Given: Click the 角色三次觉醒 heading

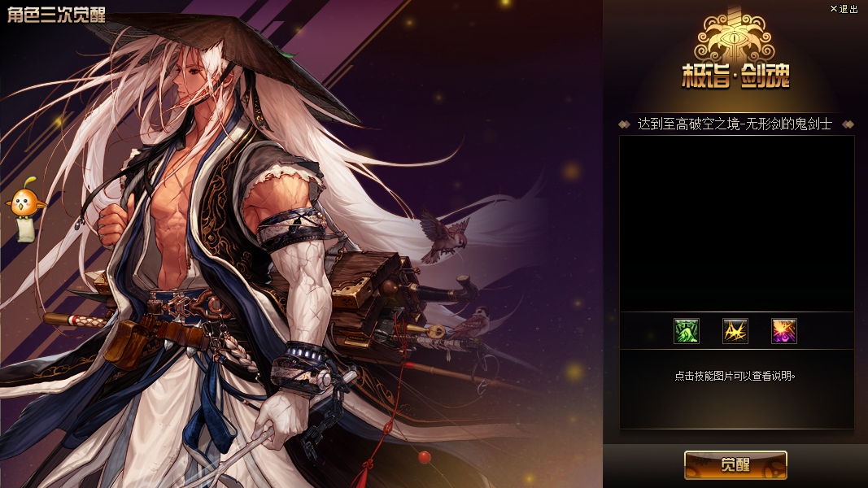Looking at the screenshot, I should click(x=56, y=15).
